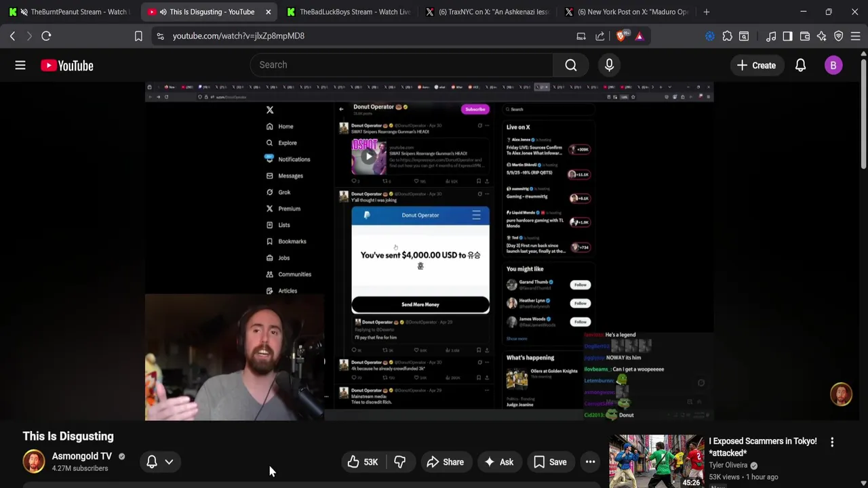Go back in browser history

point(12,36)
